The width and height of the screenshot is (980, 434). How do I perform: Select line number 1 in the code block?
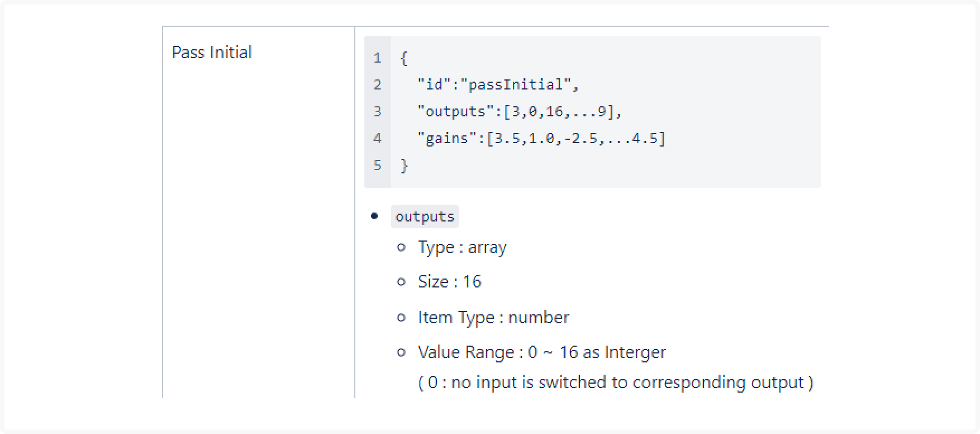tap(378, 58)
